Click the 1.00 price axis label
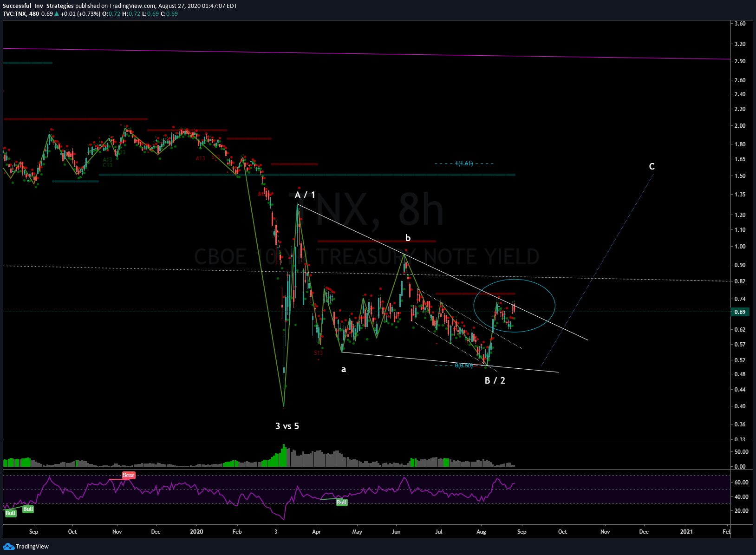756x555 pixels. (x=740, y=246)
